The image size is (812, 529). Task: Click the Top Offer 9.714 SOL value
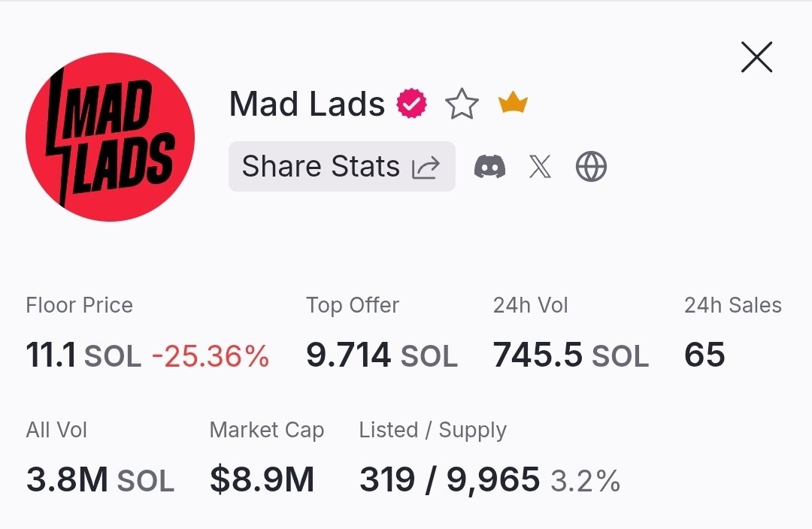(x=381, y=355)
